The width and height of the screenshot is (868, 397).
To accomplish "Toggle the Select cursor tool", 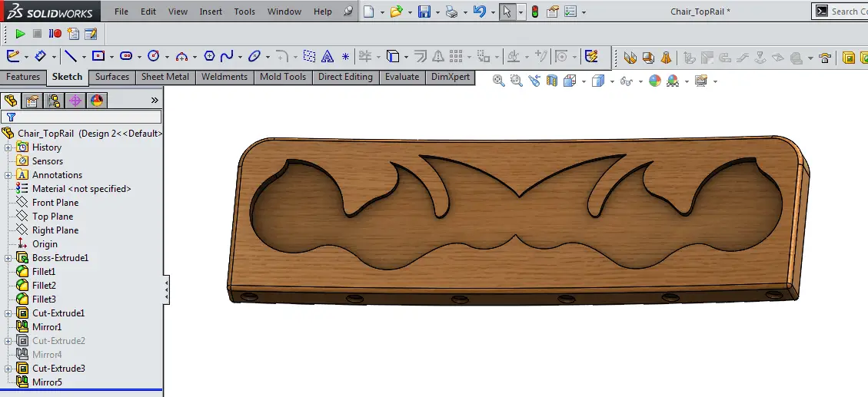I will coord(507,12).
